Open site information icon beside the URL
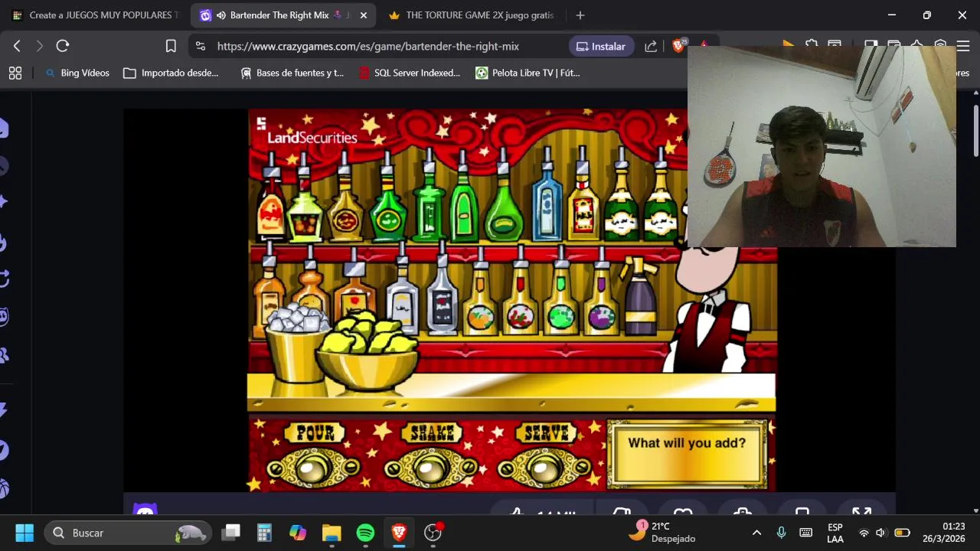Viewport: 980px width, 551px height. [x=201, y=46]
